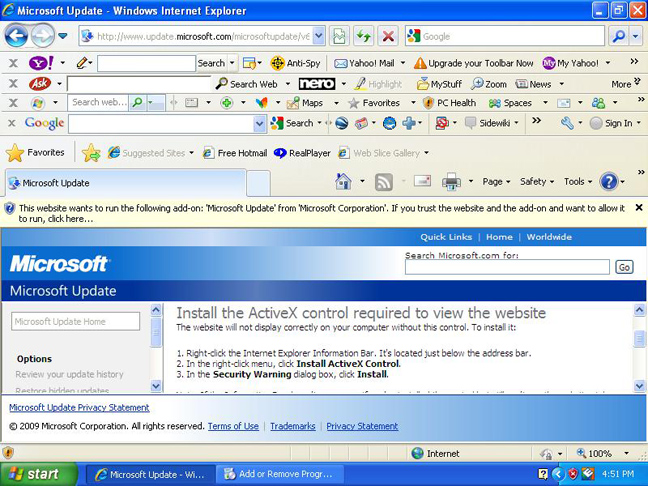Open Yahoo toolbar Search button dropdown arrow
The height and width of the screenshot is (486, 648).
[232, 63]
